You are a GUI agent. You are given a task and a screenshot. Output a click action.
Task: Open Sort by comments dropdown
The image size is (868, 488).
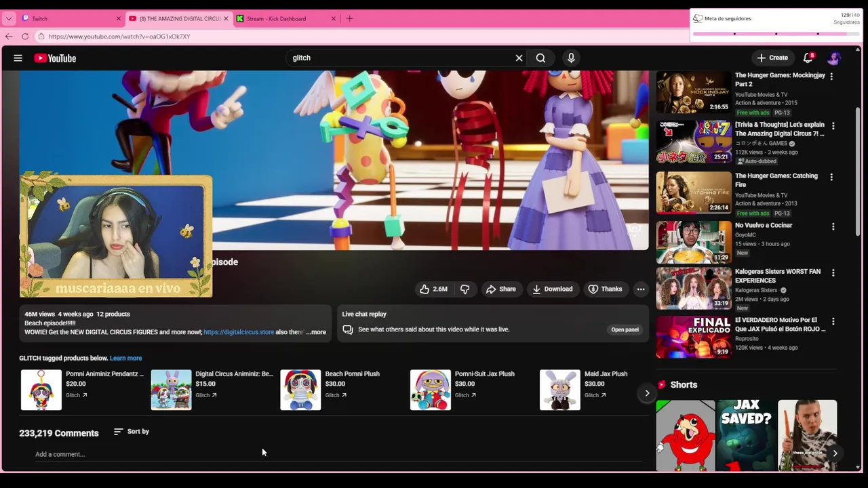point(132,432)
